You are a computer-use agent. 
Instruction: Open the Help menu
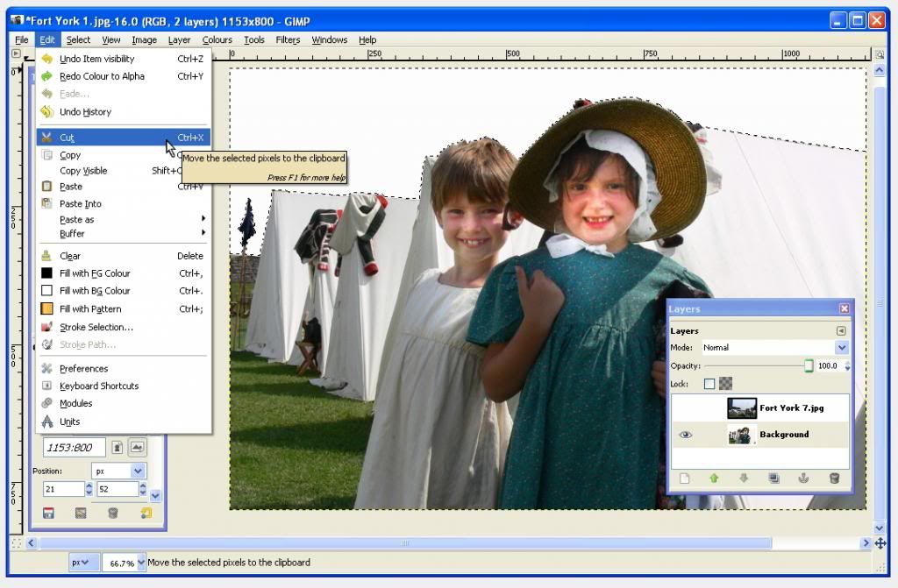367,39
